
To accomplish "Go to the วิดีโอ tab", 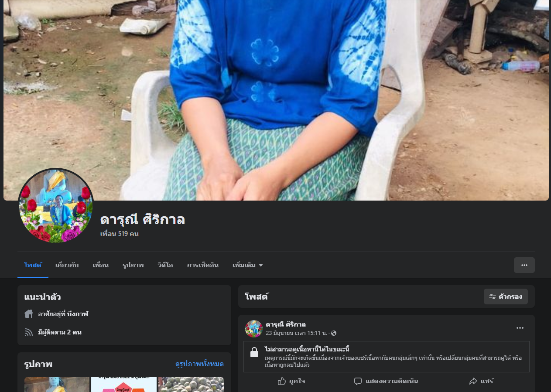I will [165, 265].
